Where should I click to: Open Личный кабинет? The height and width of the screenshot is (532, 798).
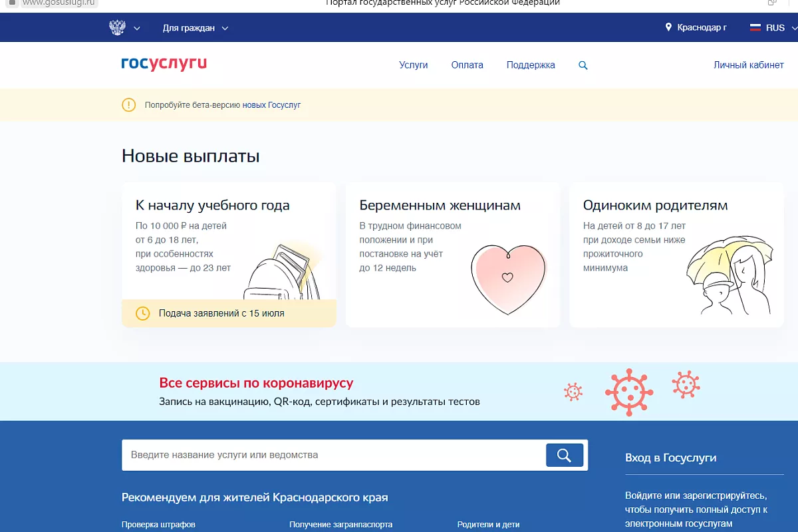pos(749,65)
